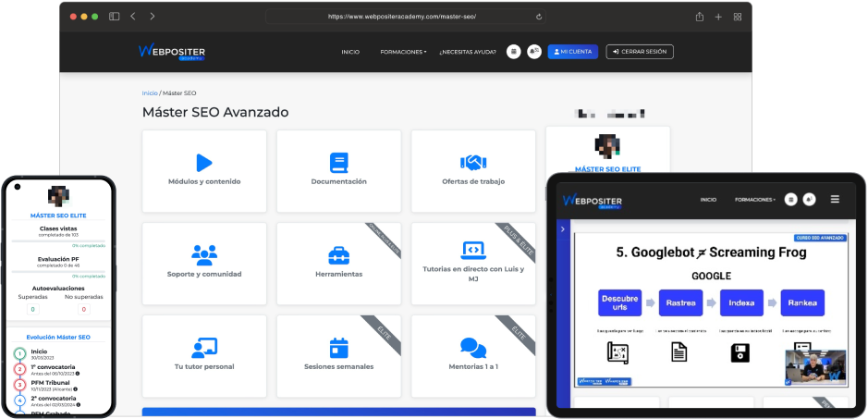Open Módulos y contenido play icon
The width and height of the screenshot is (868, 419).
tap(204, 163)
